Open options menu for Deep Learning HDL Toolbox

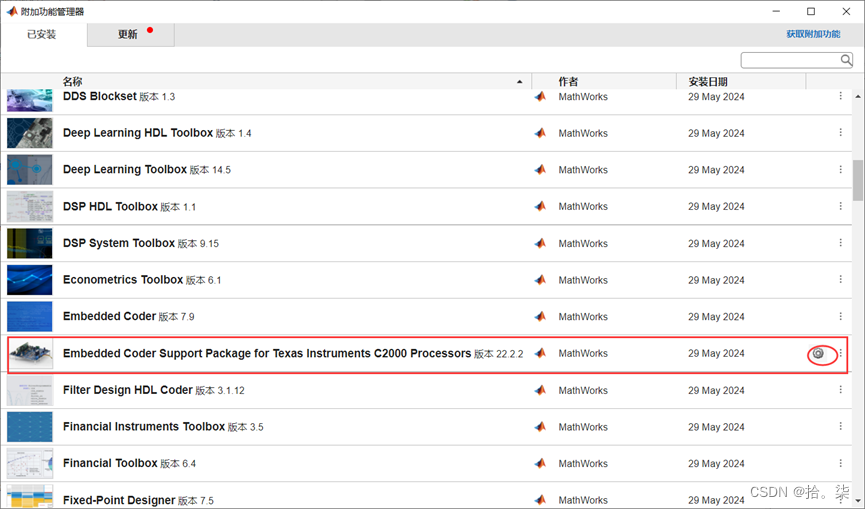tap(841, 132)
